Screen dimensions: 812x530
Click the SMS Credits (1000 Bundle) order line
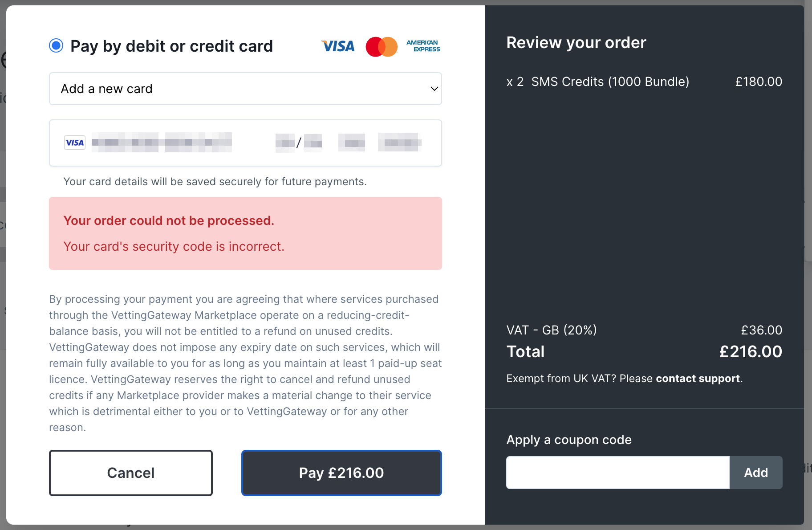tap(644, 82)
